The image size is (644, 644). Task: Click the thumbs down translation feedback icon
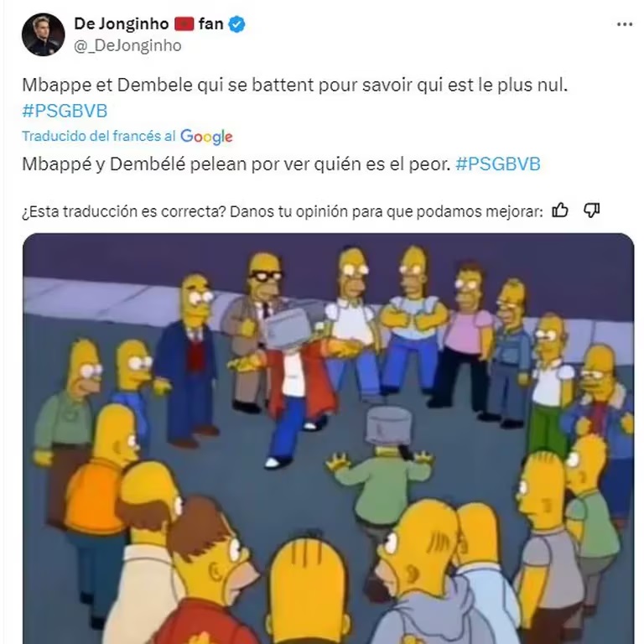tap(591, 210)
